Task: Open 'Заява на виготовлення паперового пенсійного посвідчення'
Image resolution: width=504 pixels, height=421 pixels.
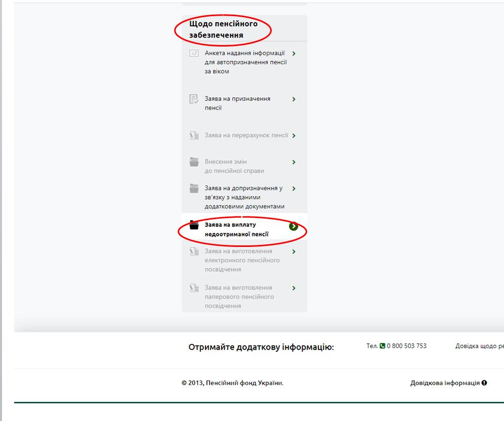Action: [239, 297]
